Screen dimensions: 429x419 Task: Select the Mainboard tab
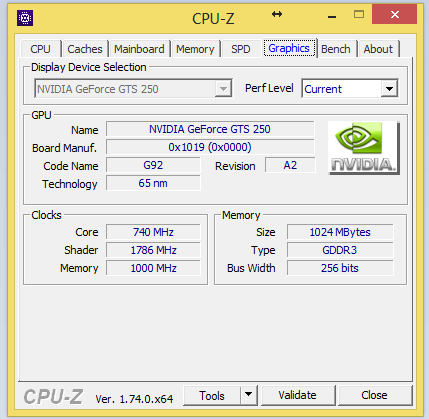(139, 49)
